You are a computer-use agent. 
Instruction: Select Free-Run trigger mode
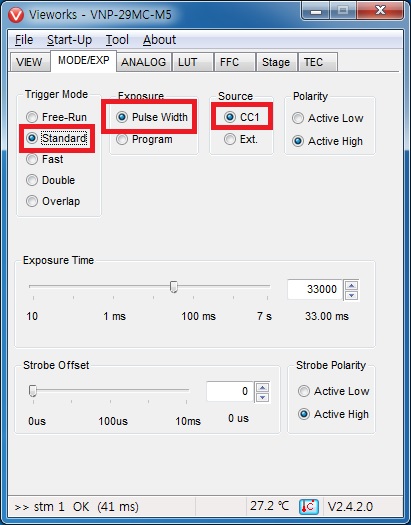tap(56, 117)
